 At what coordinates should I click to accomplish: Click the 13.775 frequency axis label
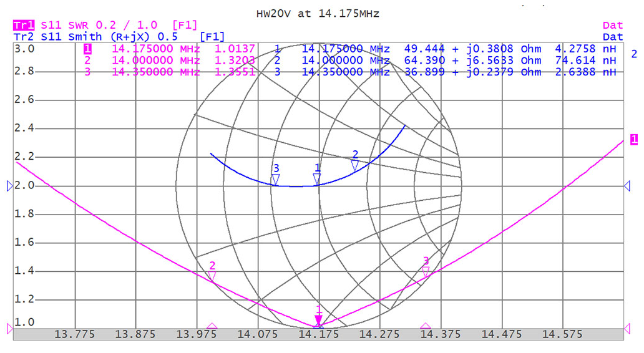(74, 334)
